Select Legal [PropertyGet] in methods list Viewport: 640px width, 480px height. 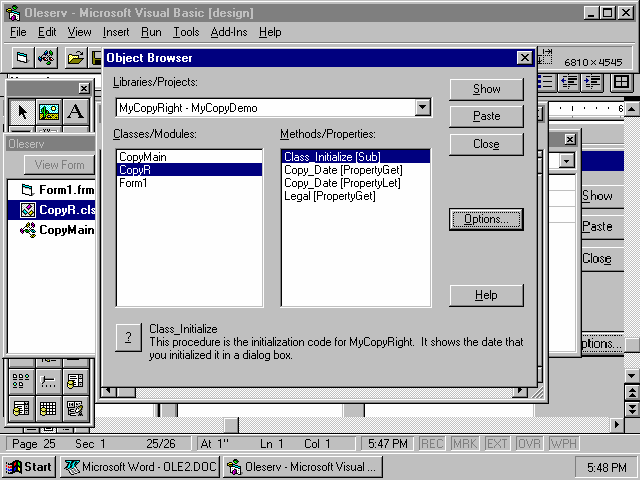tap(329, 196)
